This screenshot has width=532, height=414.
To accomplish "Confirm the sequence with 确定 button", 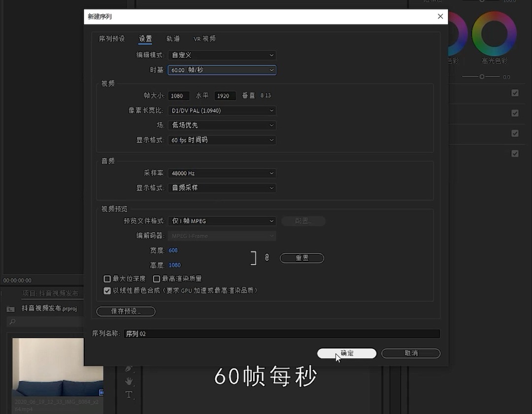I will coord(346,353).
